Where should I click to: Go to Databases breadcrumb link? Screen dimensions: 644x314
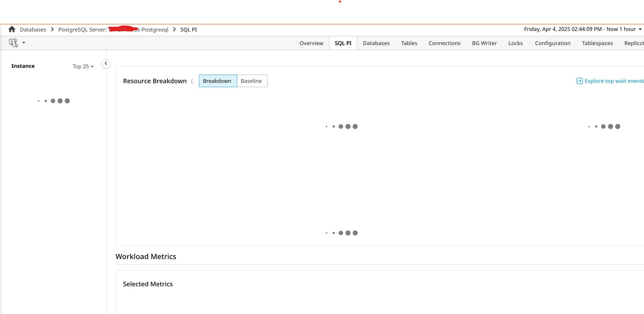click(x=33, y=29)
